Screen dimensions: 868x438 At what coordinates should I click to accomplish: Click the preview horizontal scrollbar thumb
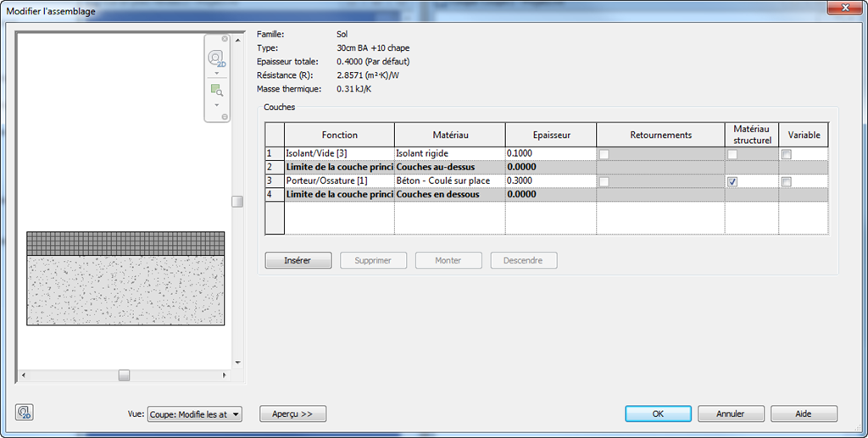pos(124,374)
